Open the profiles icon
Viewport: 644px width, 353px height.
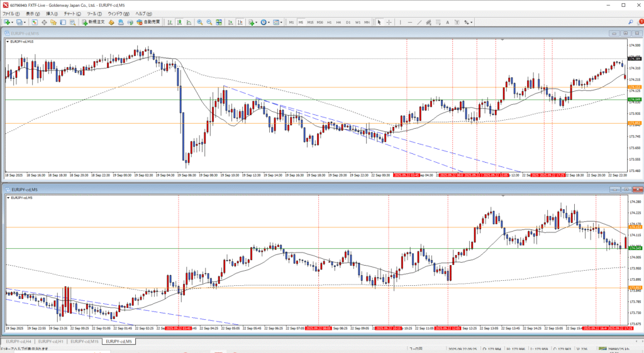(19, 22)
